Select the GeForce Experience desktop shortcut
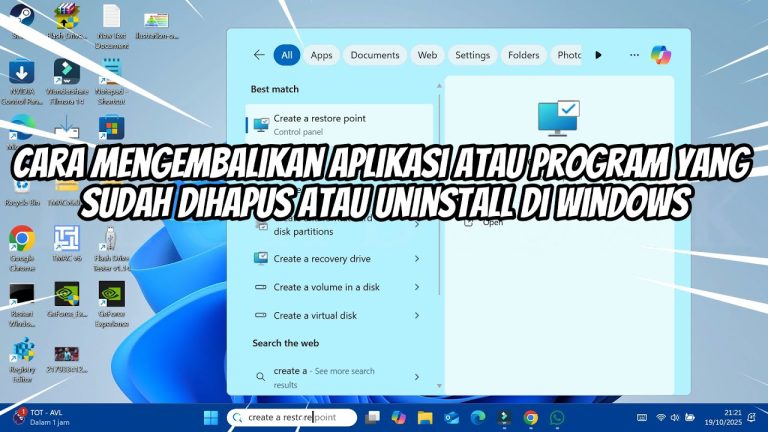 112,304
